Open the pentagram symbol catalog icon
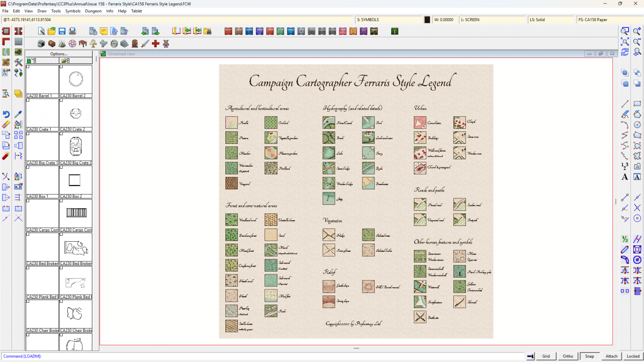 (73, 44)
